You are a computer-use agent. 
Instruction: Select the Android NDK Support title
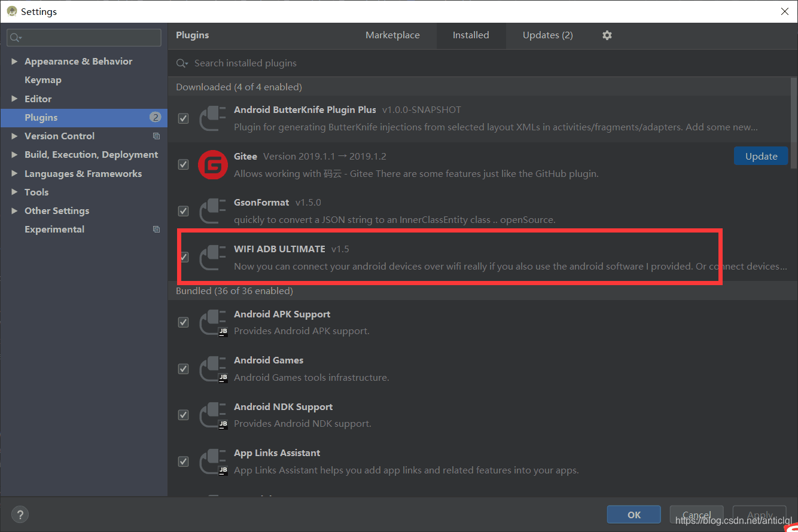(x=284, y=407)
